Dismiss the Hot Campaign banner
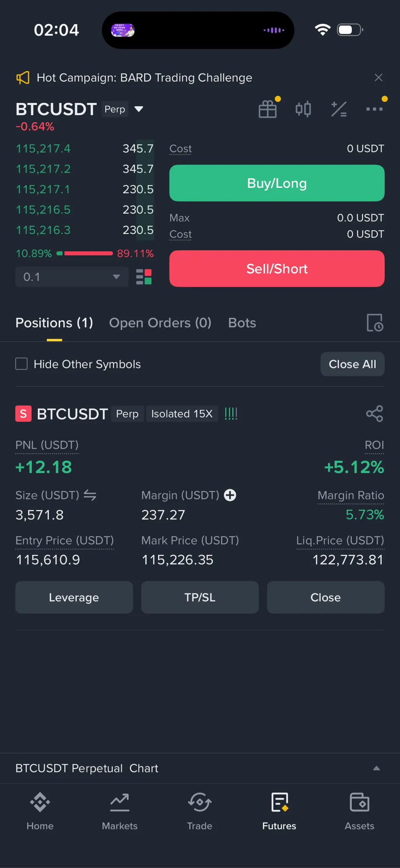Screen dimensions: 400x868 pos(379,78)
